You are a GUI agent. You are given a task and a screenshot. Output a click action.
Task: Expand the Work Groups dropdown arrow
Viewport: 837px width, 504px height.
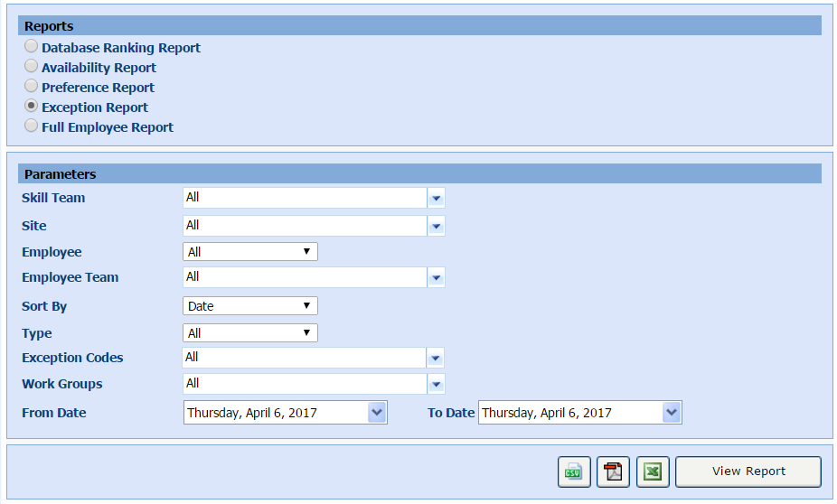[x=436, y=384]
